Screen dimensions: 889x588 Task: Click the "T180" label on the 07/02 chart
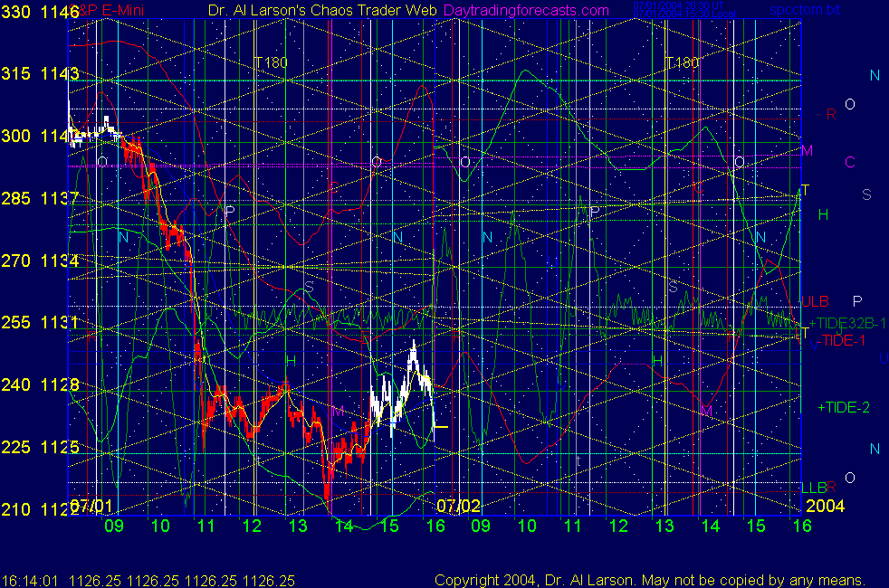[682, 62]
